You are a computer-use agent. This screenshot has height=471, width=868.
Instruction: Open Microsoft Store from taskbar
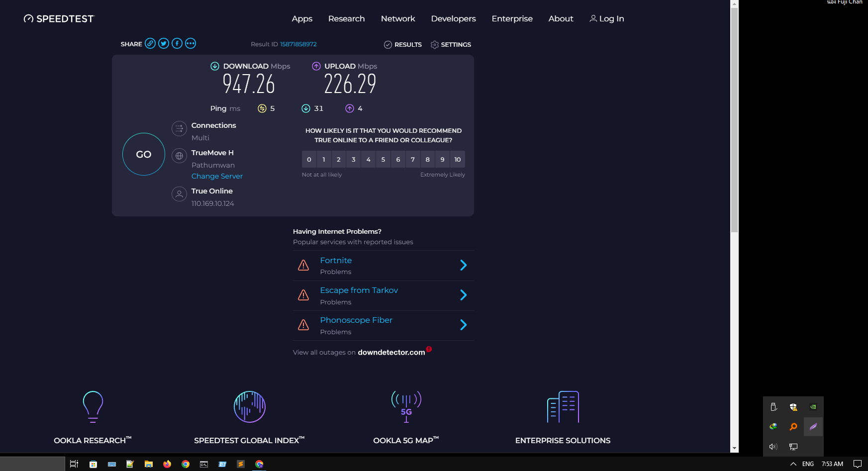[x=93, y=464]
